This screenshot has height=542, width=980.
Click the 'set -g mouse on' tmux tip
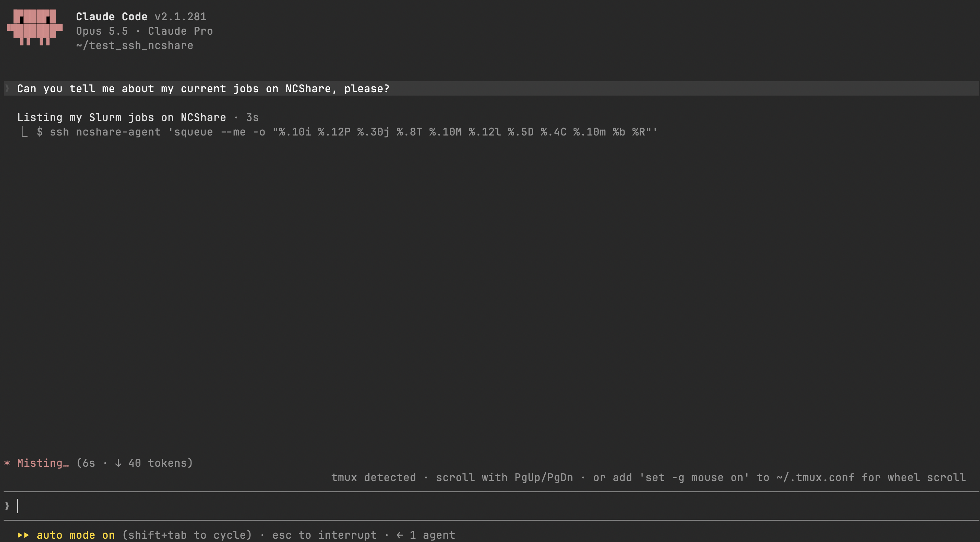694,478
